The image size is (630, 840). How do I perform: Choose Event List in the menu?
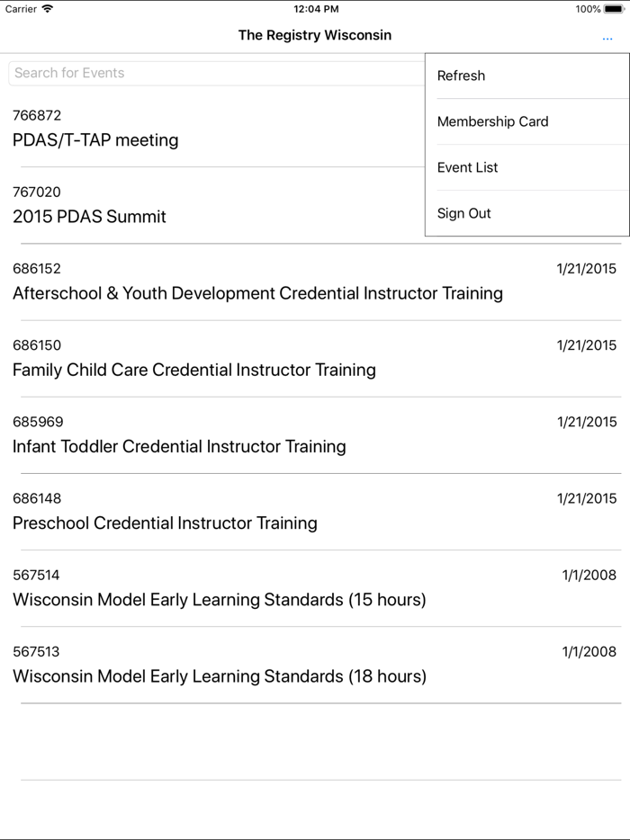[467, 167]
